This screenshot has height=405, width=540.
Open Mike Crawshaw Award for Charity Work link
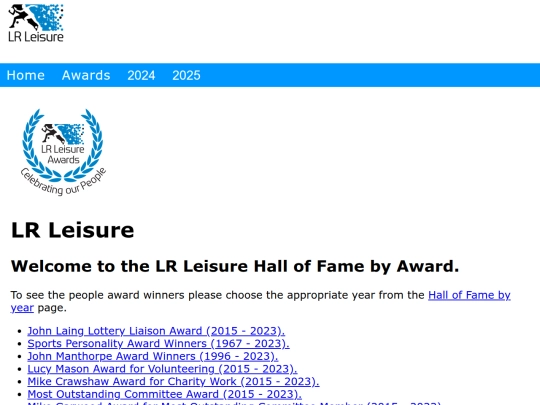pos(173,382)
